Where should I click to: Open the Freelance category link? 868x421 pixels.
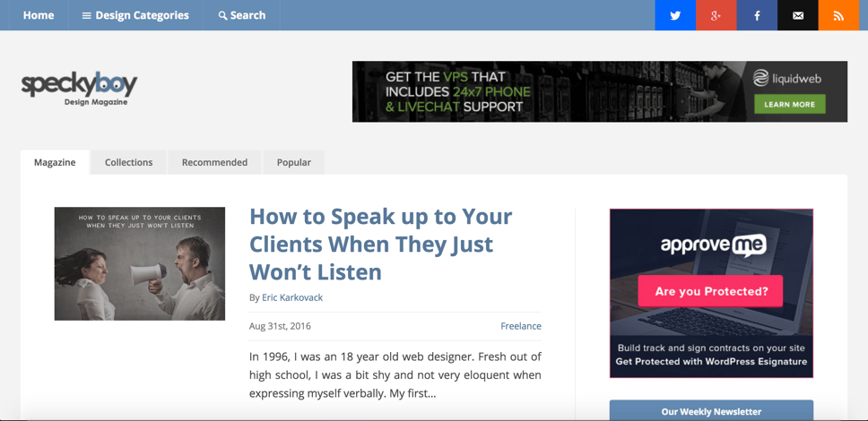tap(520, 326)
